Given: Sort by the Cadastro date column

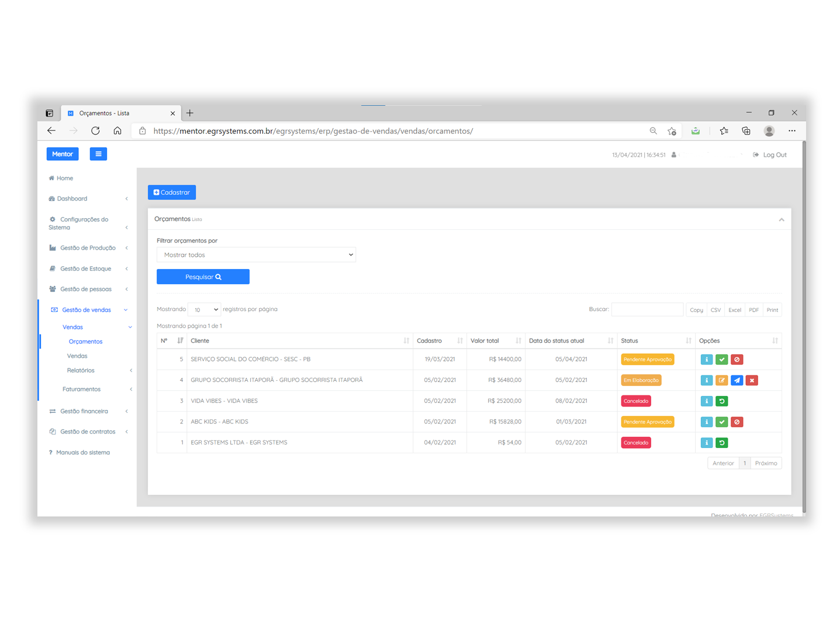Looking at the screenshot, I should [x=440, y=340].
